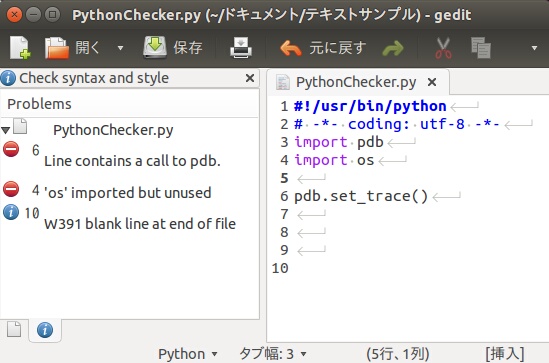
Task: Create a new document with toolbar icon
Action: 20,48
